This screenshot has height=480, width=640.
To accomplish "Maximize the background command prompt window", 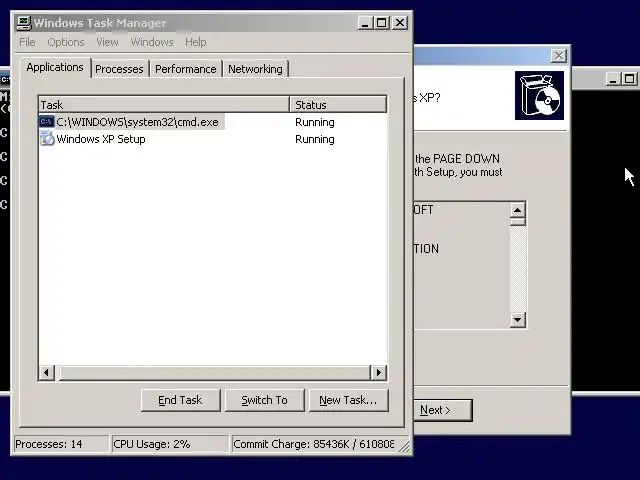I will [x=630, y=79].
